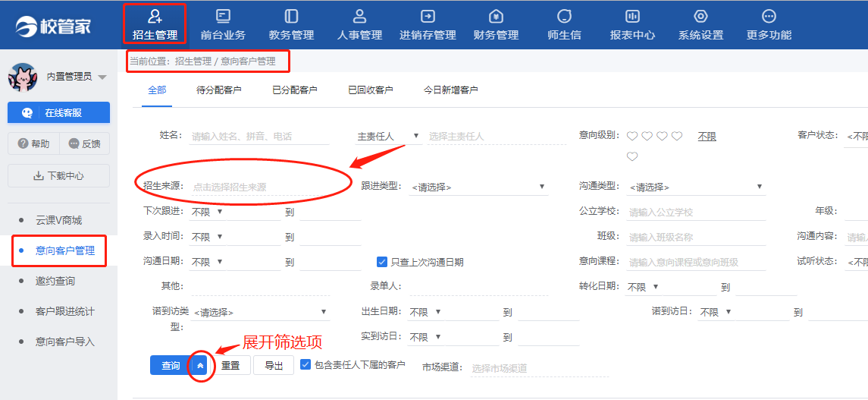Open 更多功能 ellipsis icon

[769, 15]
